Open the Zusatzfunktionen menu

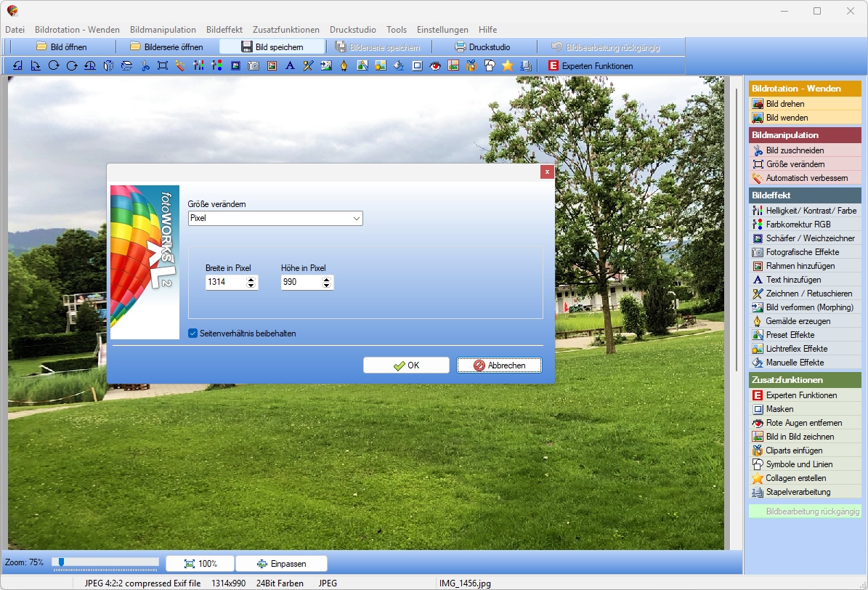[x=285, y=29]
